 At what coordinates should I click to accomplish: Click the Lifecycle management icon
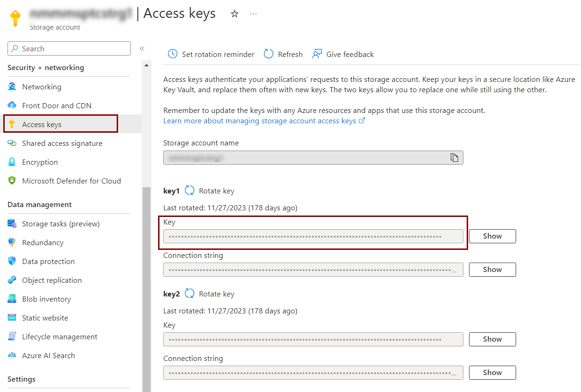(x=12, y=336)
